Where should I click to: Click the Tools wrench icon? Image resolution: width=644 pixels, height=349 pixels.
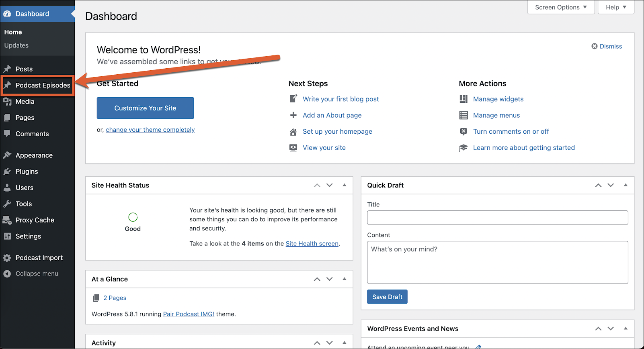pos(7,204)
